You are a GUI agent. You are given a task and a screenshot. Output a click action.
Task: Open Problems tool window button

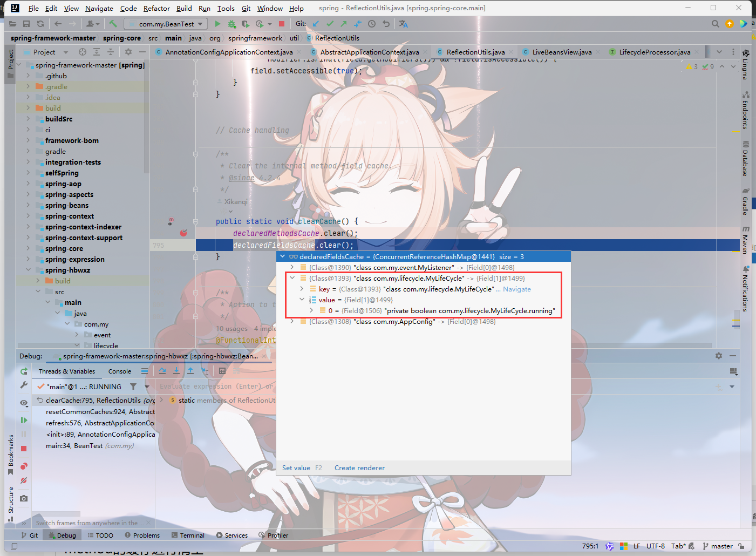(x=142, y=535)
